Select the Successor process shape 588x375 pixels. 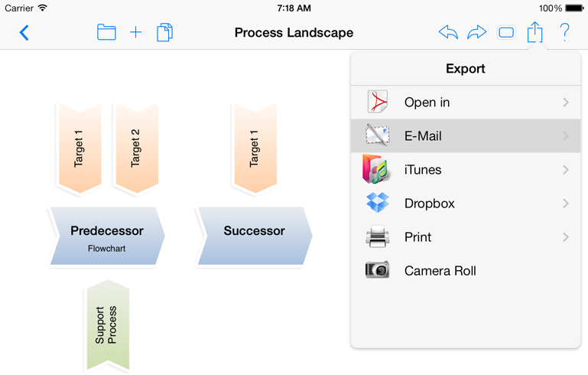255,236
